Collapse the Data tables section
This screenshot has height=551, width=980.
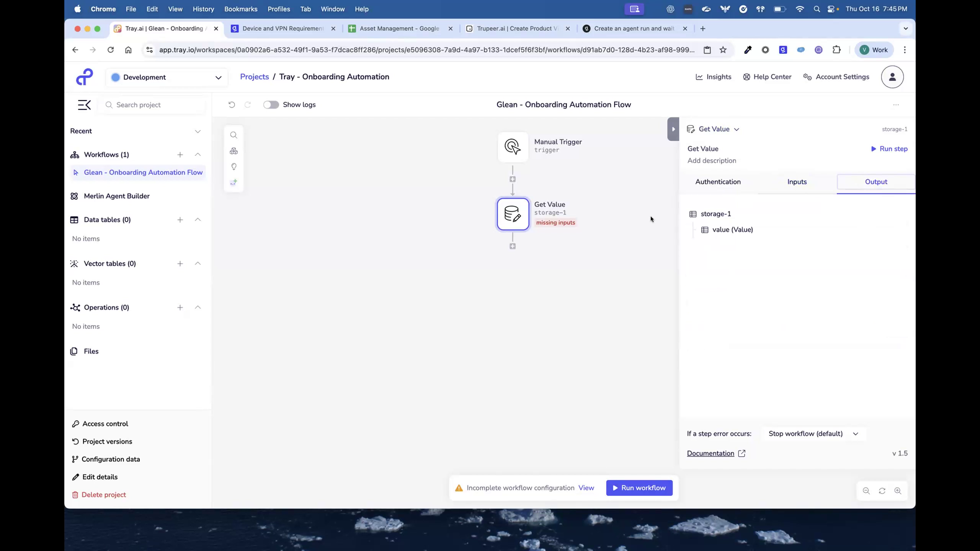click(198, 220)
